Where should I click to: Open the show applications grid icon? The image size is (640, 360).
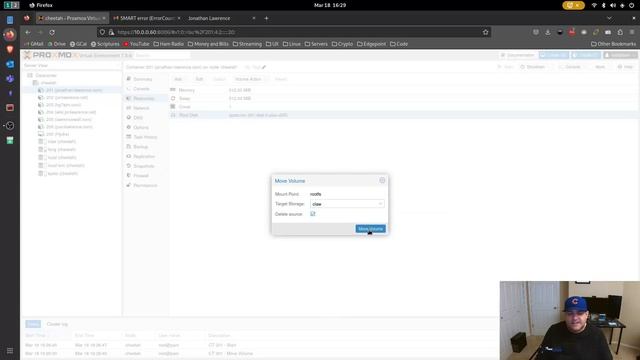(10, 351)
